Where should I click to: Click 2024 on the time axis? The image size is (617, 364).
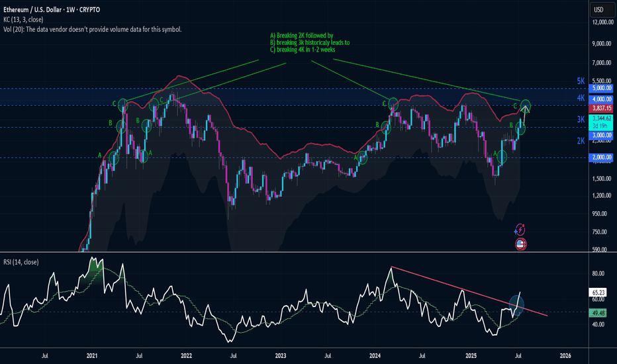point(375,355)
